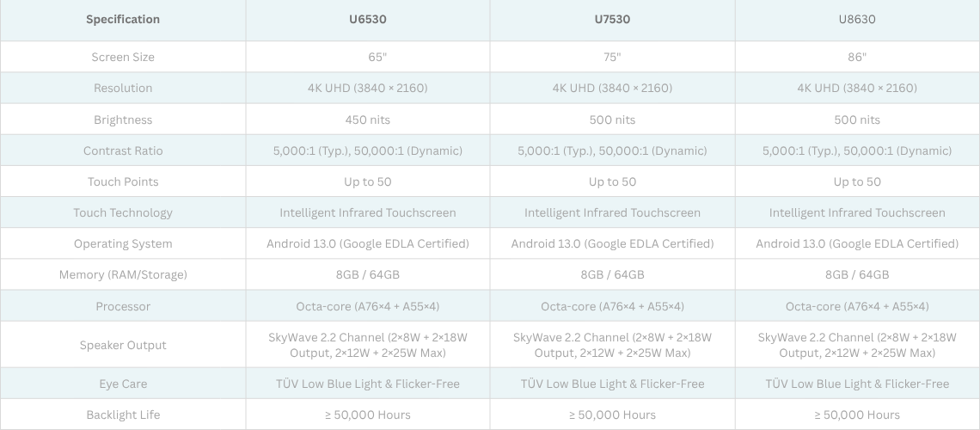
Task: Select the Eye Care row label
Action: click(123, 384)
